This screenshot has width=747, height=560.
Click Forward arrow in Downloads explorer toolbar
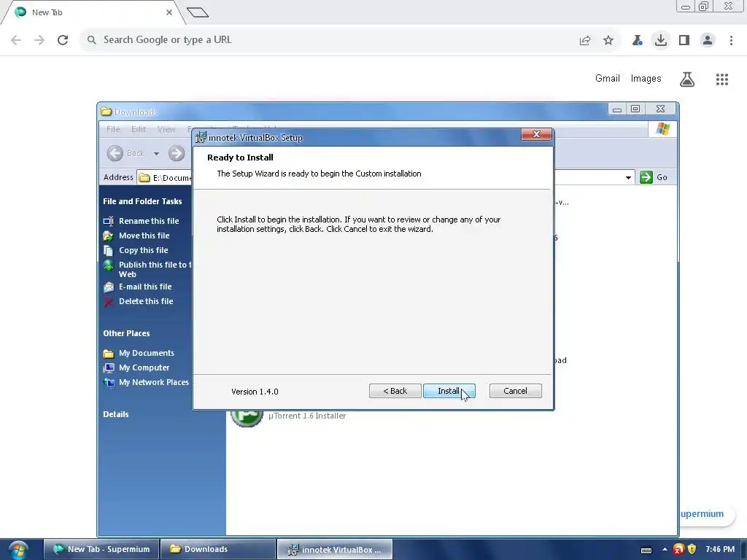coord(177,153)
